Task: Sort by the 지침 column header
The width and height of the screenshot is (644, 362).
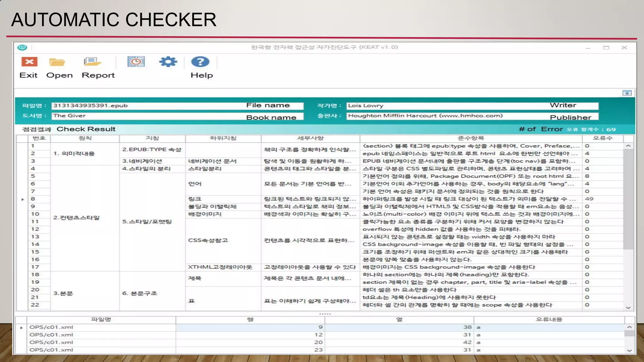Action: pos(152,138)
